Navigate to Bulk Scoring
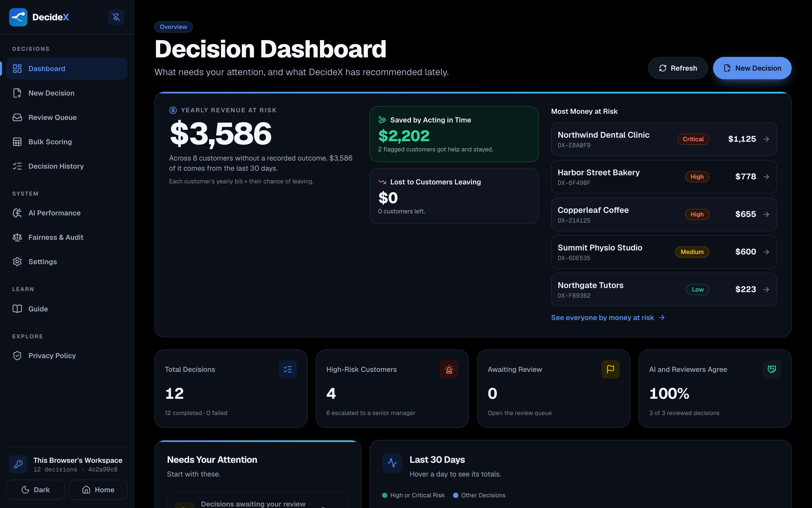 [67, 142]
